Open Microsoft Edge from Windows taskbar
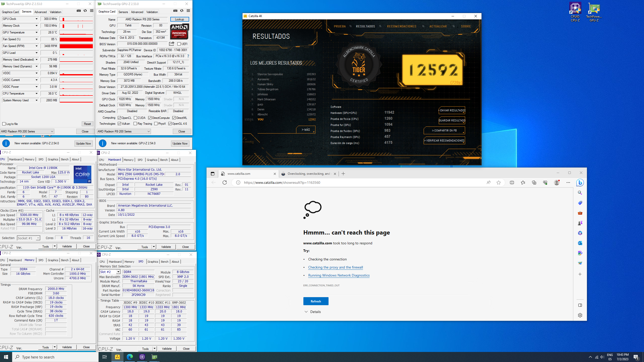 pos(130,357)
